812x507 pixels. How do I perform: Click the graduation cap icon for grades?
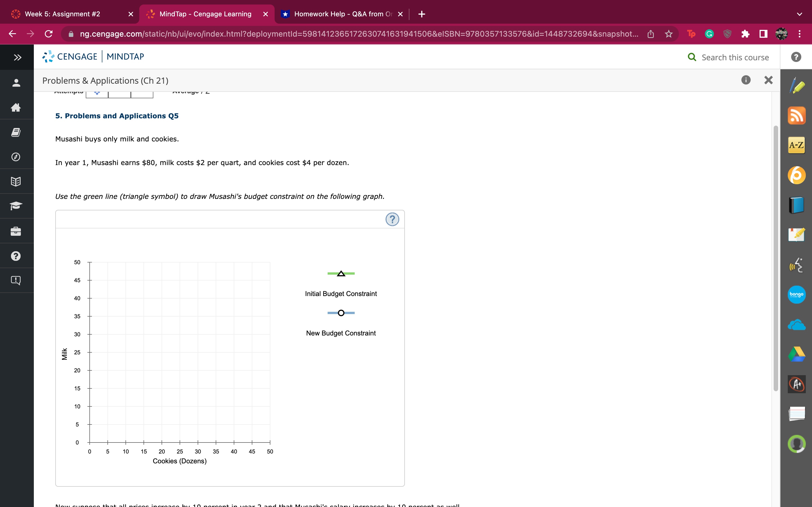point(16,206)
